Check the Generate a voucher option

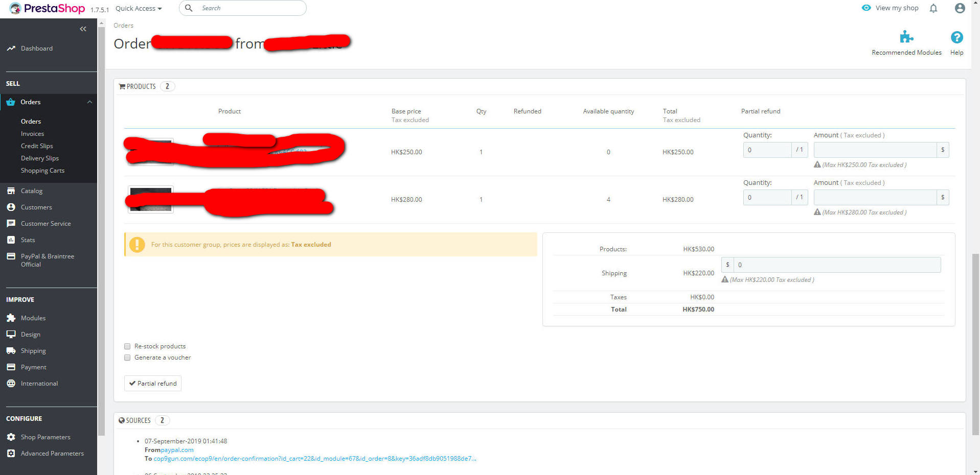coord(127,358)
